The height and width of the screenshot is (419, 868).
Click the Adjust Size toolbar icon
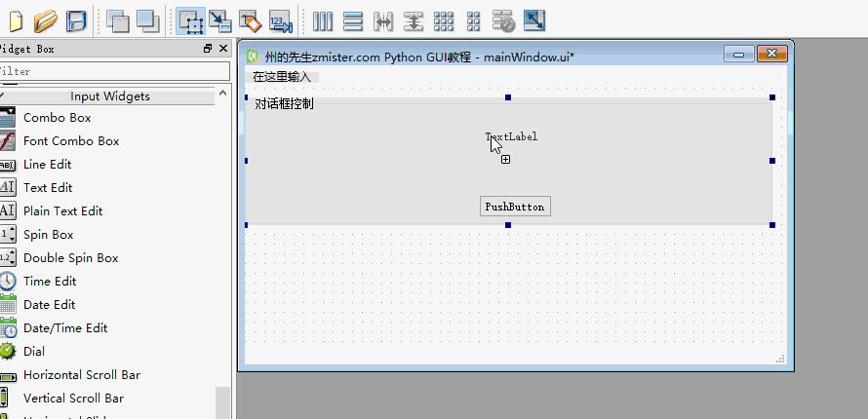pyautogui.click(x=534, y=21)
